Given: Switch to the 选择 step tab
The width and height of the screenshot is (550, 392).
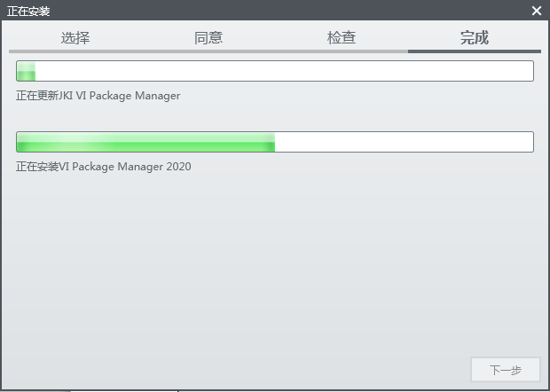Looking at the screenshot, I should 75,37.
